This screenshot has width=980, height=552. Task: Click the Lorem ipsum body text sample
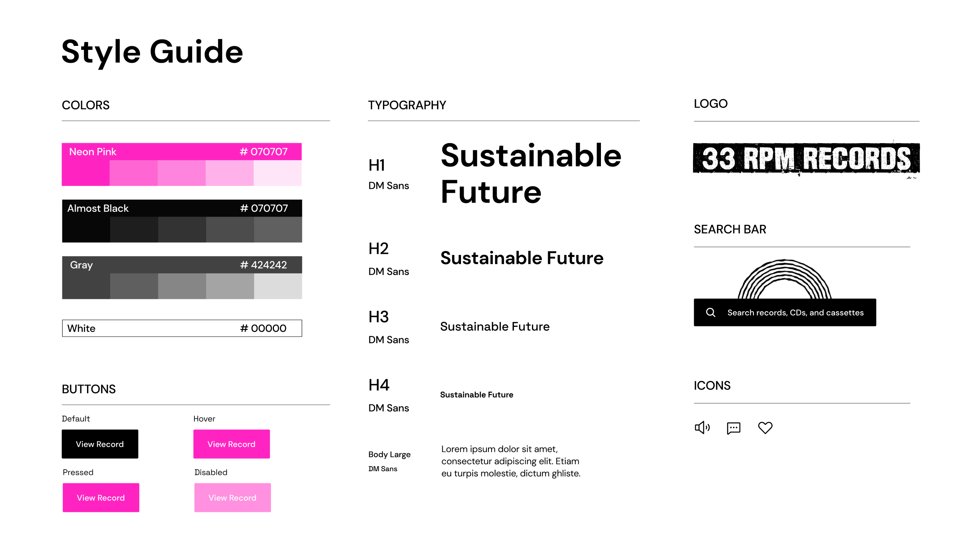(511, 461)
